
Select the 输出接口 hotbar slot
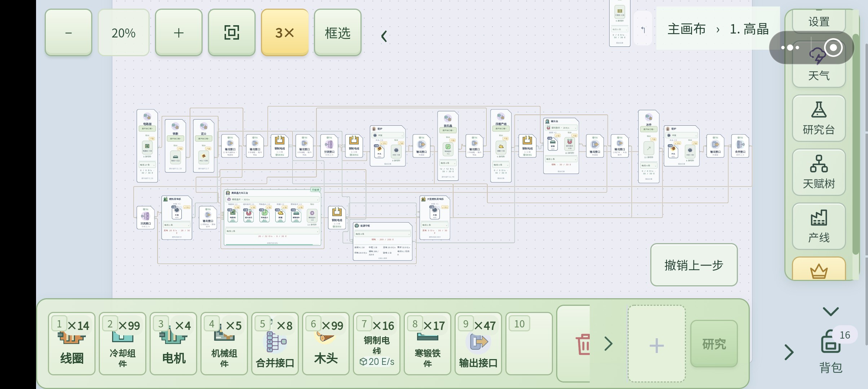click(x=478, y=344)
